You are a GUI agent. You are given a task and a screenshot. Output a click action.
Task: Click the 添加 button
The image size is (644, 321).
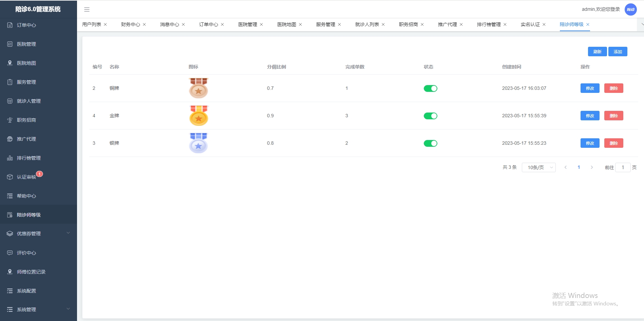[618, 52]
